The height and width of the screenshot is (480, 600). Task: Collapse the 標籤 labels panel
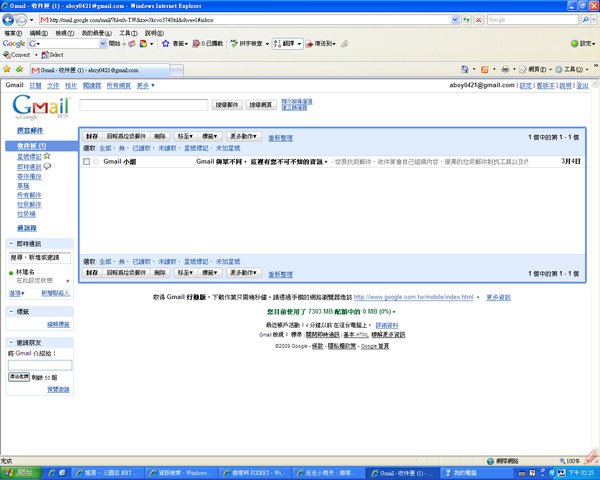point(11,312)
